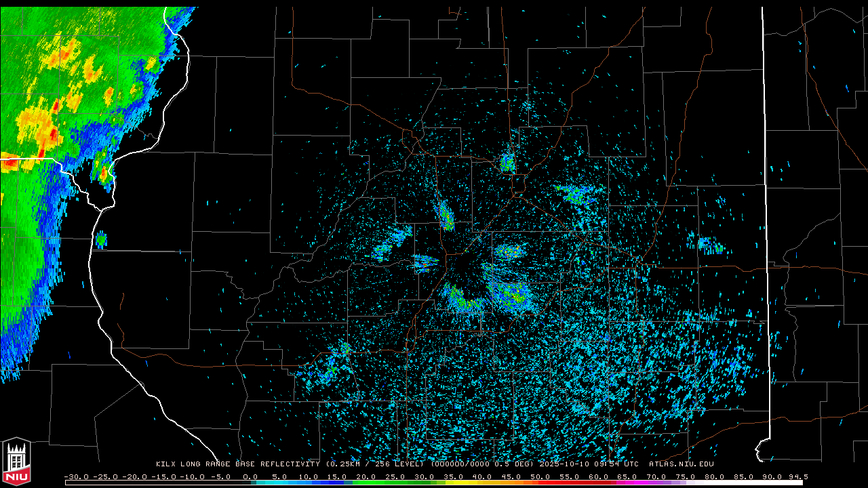Click the 0.0 label on the scale
Screen dimensions: 868x488
(x=250, y=476)
